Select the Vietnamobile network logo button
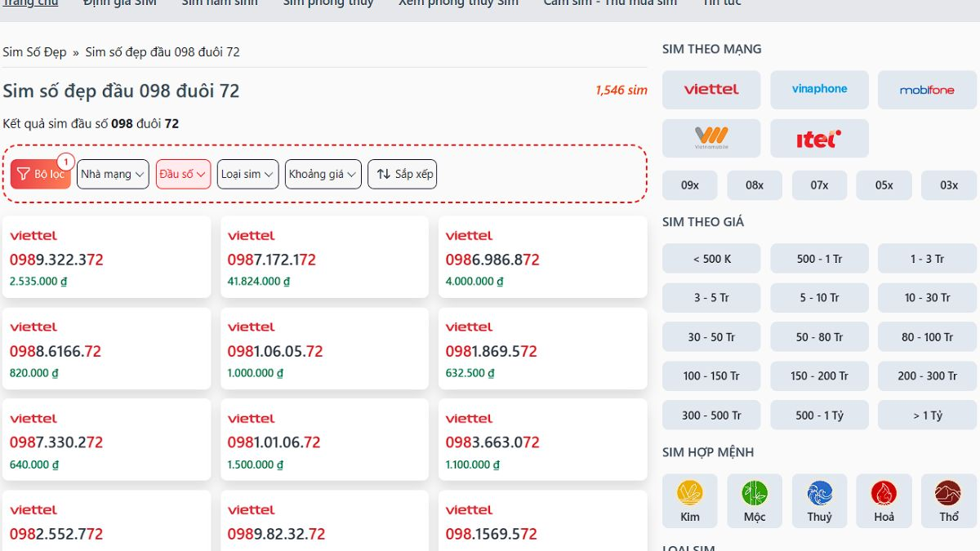The image size is (980, 551). coord(711,139)
